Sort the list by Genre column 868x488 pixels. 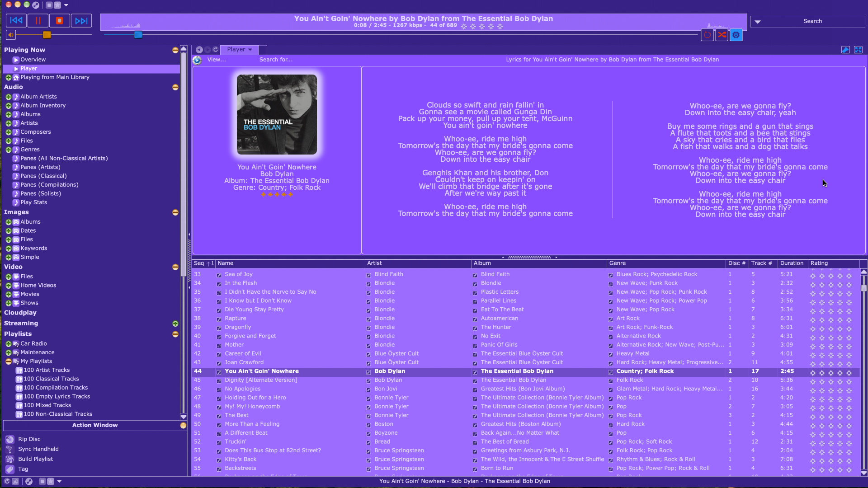[666, 263]
